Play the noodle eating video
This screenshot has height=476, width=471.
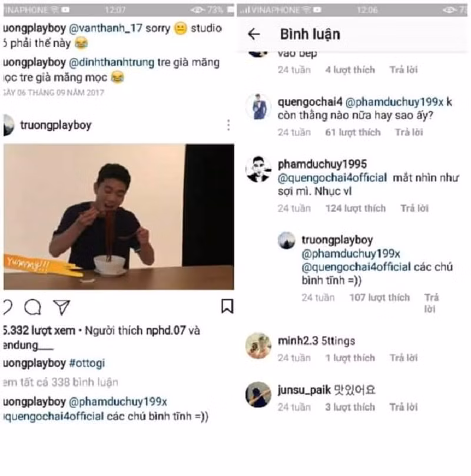(x=119, y=217)
